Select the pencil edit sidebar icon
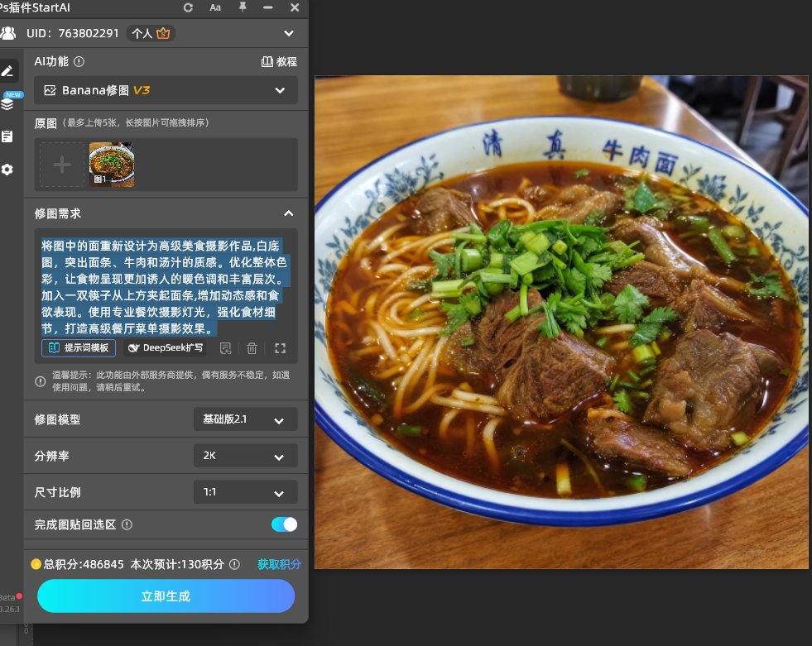The height and width of the screenshot is (646, 812). pos(7,71)
